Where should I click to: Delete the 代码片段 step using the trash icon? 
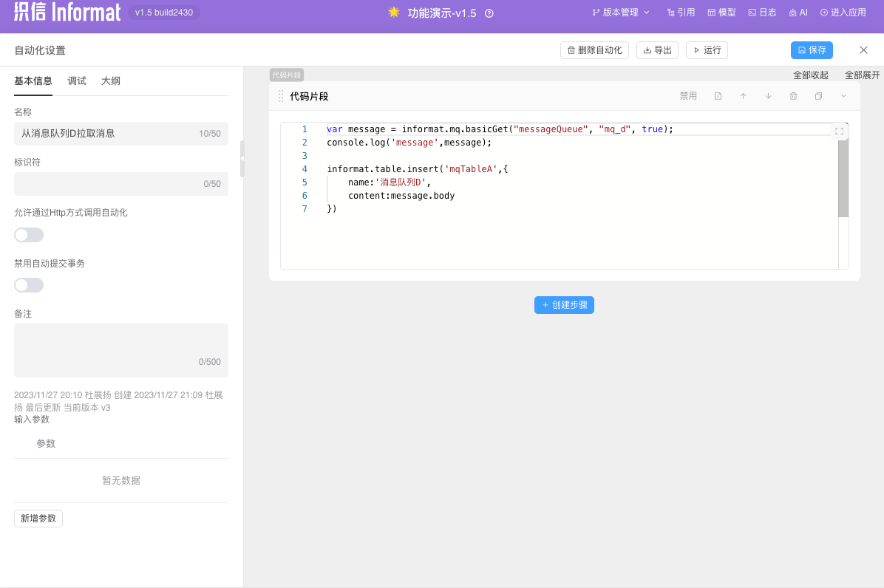point(793,95)
